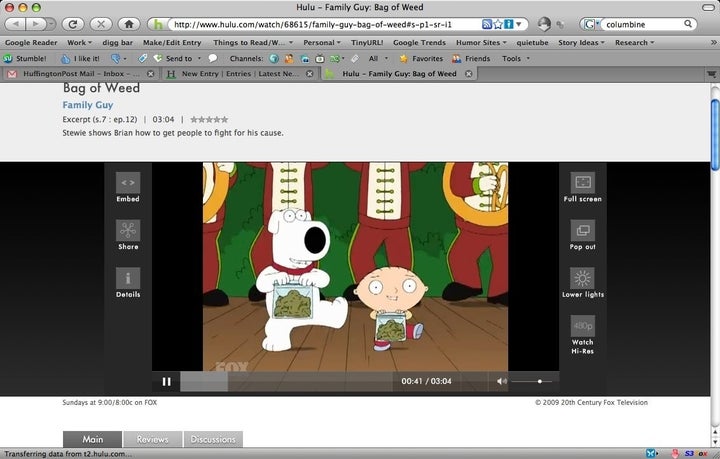Go to the home page via house icon
This screenshot has height=459, width=720.
(x=129, y=24)
